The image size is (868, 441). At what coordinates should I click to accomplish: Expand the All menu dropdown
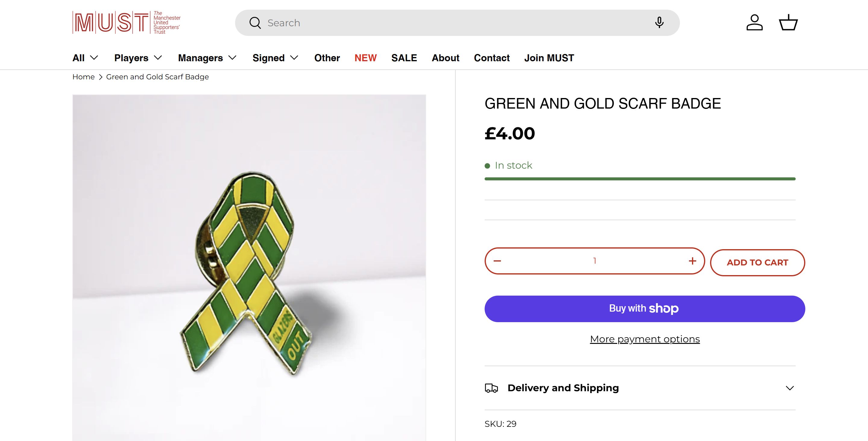85,58
